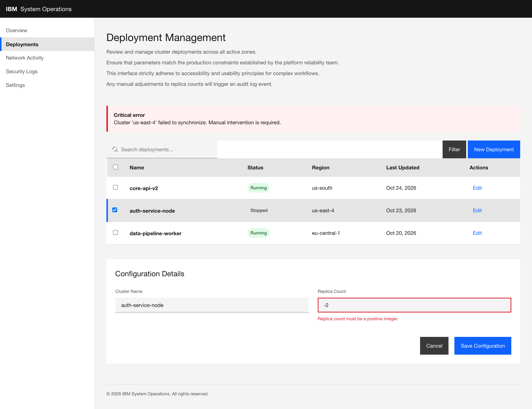Image resolution: width=532 pixels, height=409 pixels.
Task: Click Edit for data-pipeline-worker
Action: pos(477,233)
